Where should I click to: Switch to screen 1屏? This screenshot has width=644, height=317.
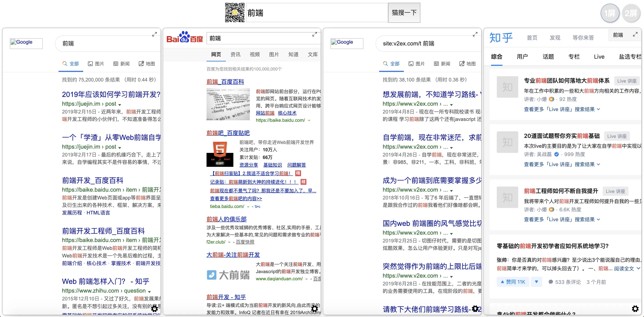coord(610,13)
